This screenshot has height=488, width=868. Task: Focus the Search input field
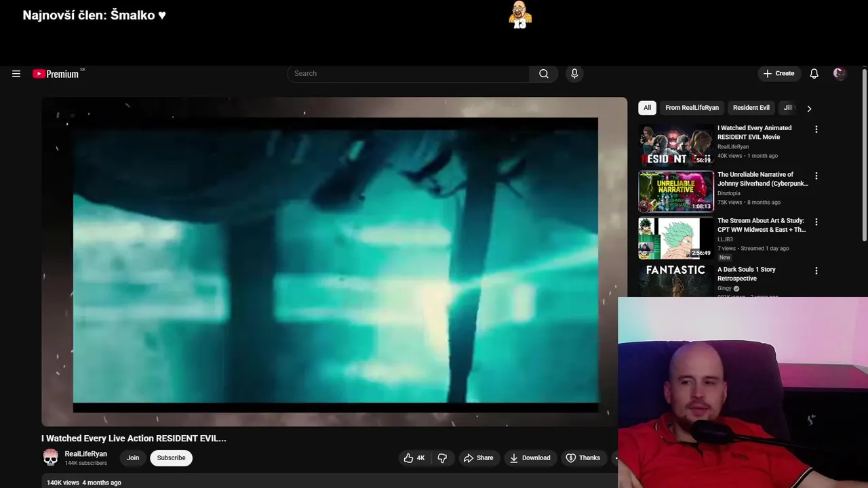408,74
